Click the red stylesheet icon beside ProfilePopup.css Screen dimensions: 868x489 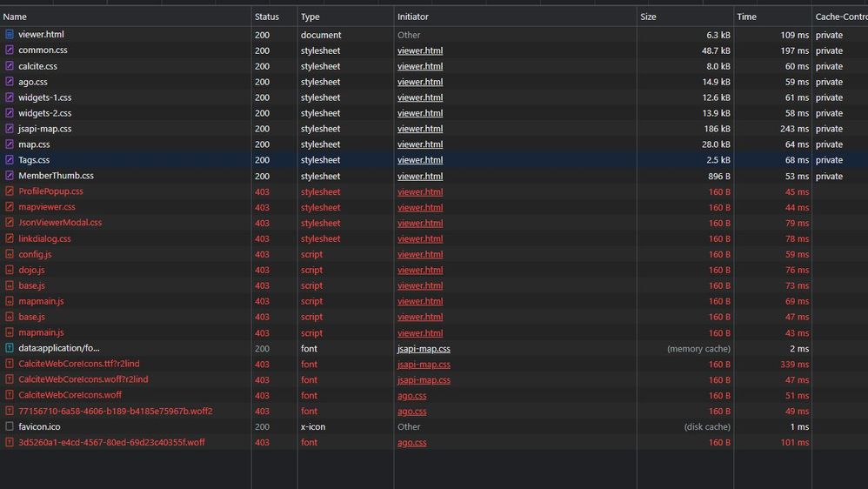coord(10,191)
